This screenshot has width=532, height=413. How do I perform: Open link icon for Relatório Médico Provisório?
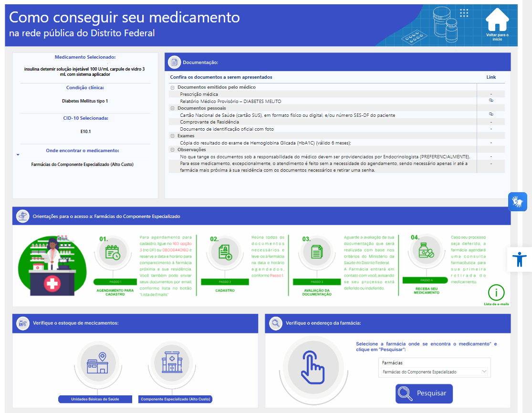click(x=491, y=100)
